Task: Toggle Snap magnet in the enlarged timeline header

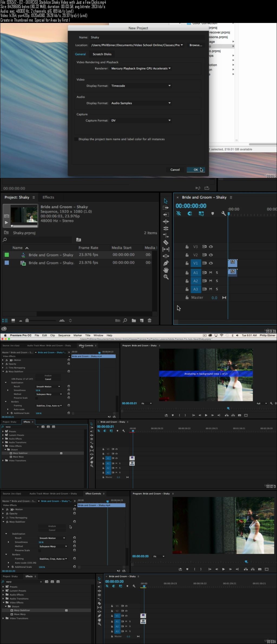Action: pyautogui.click(x=190, y=214)
